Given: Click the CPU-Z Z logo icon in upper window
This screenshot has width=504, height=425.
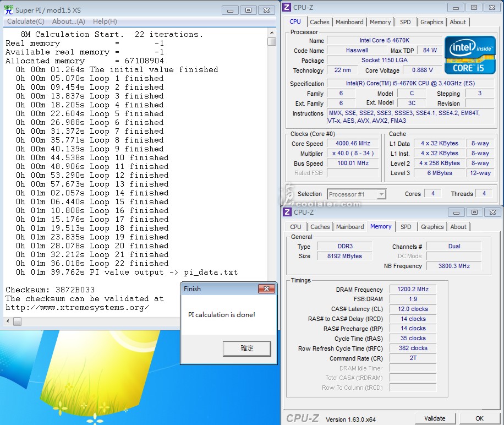Looking at the screenshot, I should (287, 7).
